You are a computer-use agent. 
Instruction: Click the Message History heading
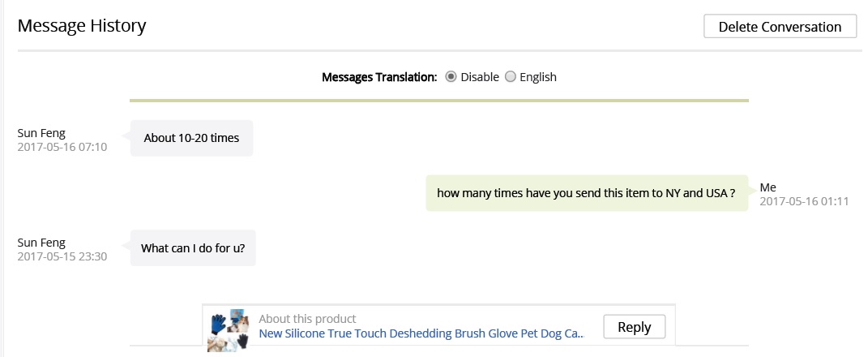coord(82,26)
